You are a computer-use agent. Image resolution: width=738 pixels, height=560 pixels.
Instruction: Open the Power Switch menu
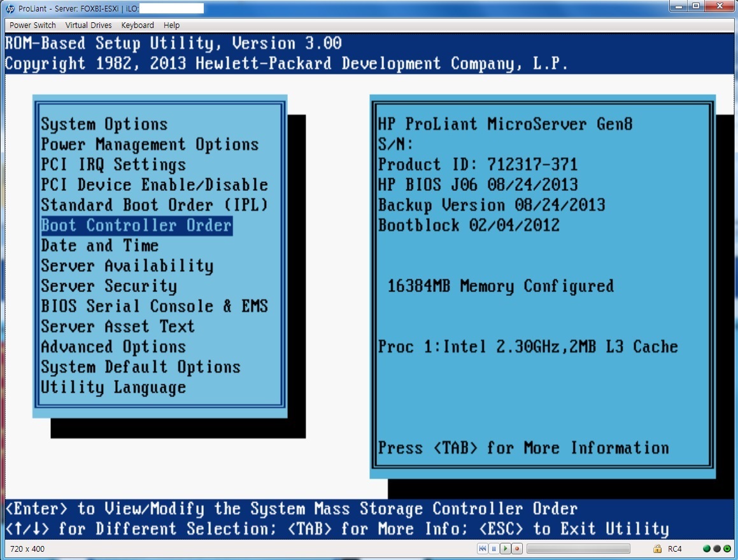coord(32,25)
